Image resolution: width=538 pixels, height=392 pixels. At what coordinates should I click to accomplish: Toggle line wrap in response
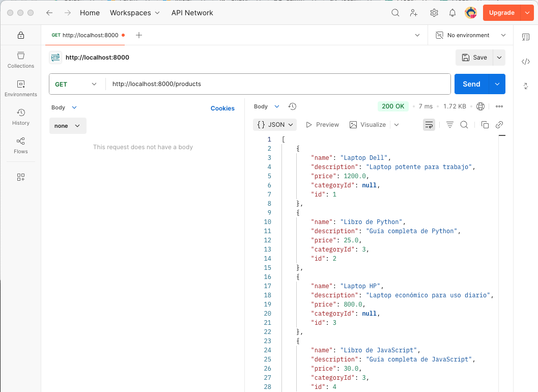pyautogui.click(x=429, y=125)
